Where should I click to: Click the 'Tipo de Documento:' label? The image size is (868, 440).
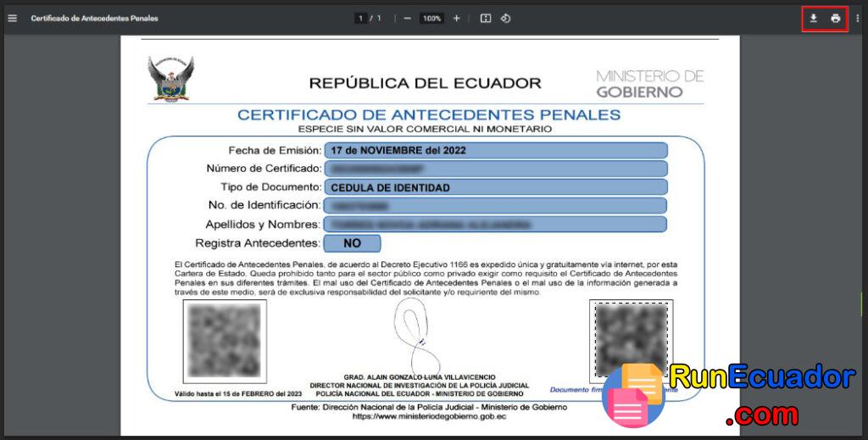pyautogui.click(x=270, y=187)
